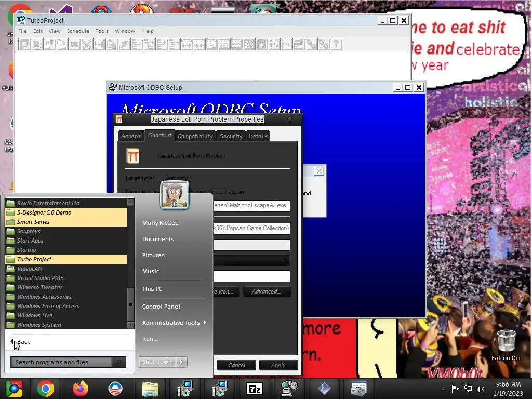Expand the S-Designor 5.0 Demo folder
The width and height of the screenshot is (532, 399).
pos(66,212)
